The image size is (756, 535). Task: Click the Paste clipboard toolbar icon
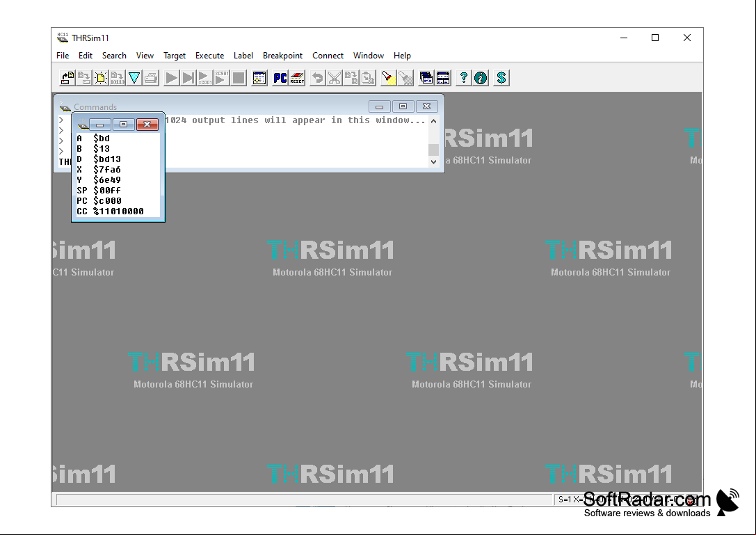pos(368,78)
